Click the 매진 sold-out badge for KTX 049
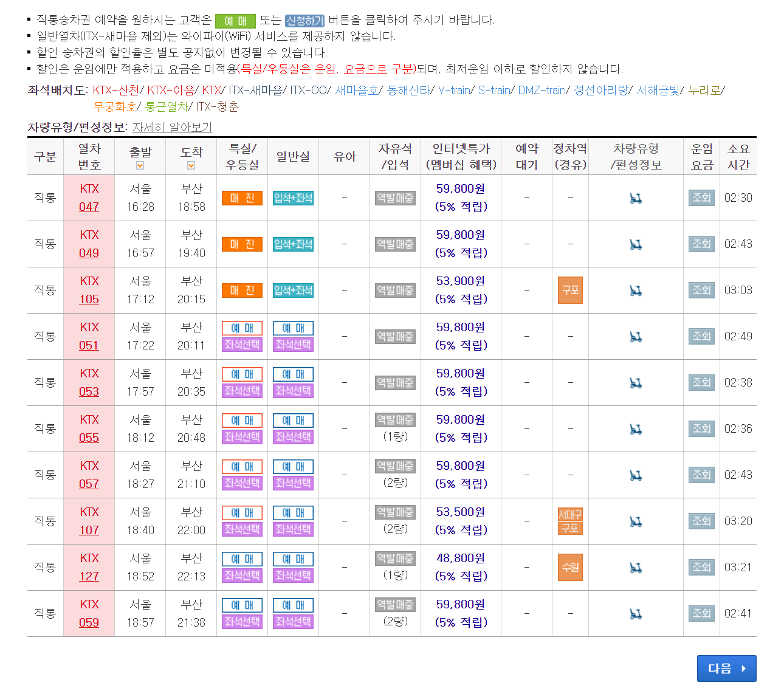784x691 pixels. coord(242,244)
